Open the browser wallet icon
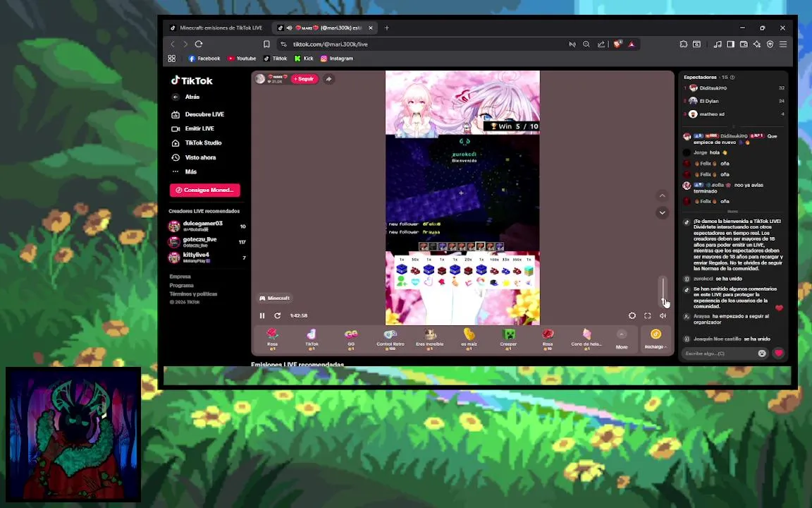 pyautogui.click(x=744, y=44)
